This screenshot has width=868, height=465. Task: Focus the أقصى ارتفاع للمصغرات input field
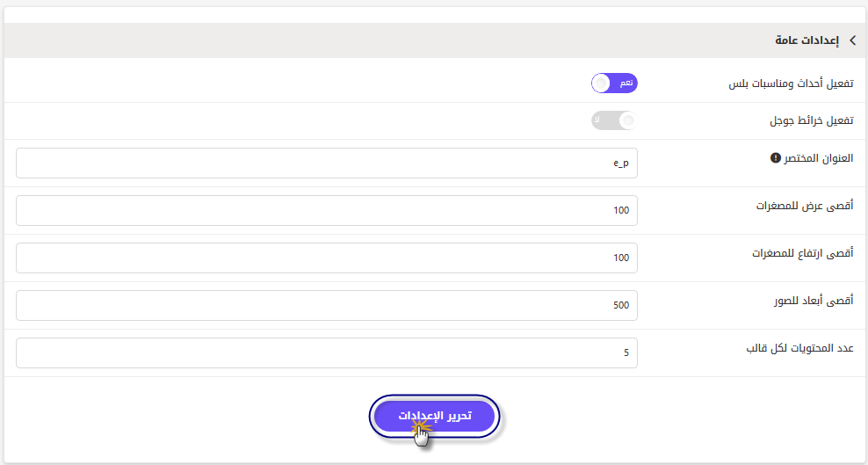pos(327,258)
